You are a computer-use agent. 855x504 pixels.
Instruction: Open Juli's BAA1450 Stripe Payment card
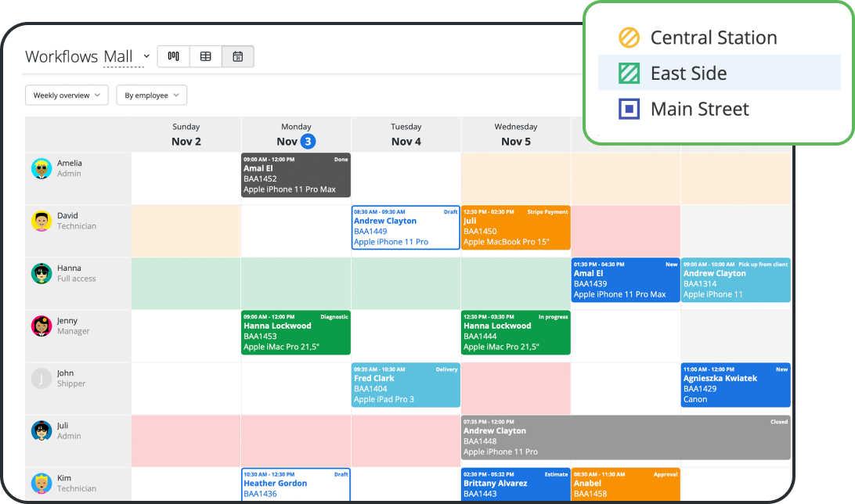(x=515, y=228)
